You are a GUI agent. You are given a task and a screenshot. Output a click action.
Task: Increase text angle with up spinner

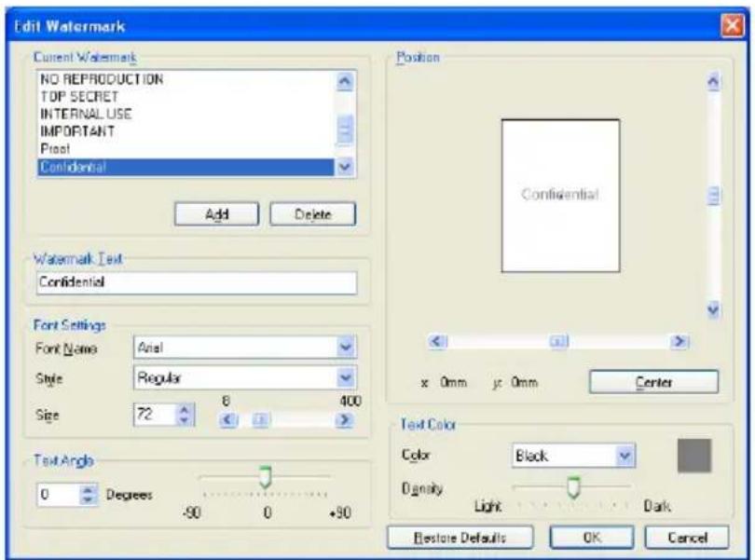pyautogui.click(x=88, y=490)
